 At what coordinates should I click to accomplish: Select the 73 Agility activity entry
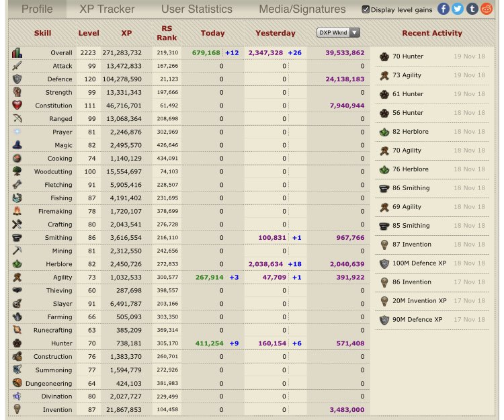(432, 75)
